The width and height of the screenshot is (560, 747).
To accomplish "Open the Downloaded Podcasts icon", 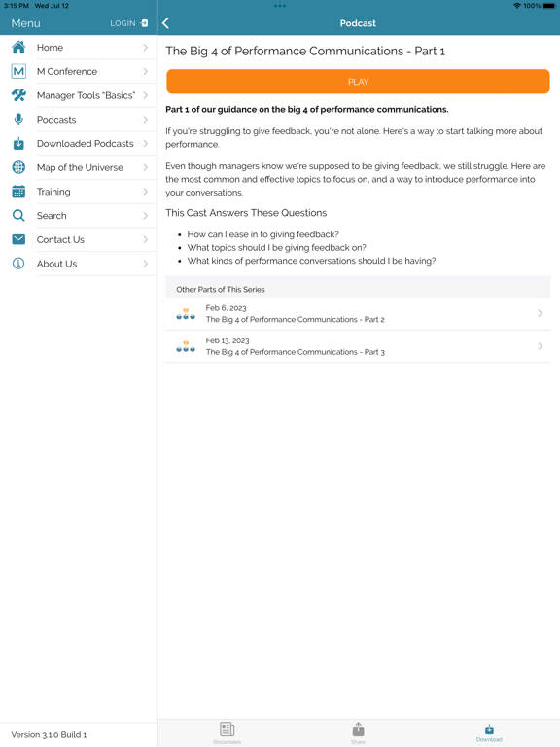I will 18,143.
